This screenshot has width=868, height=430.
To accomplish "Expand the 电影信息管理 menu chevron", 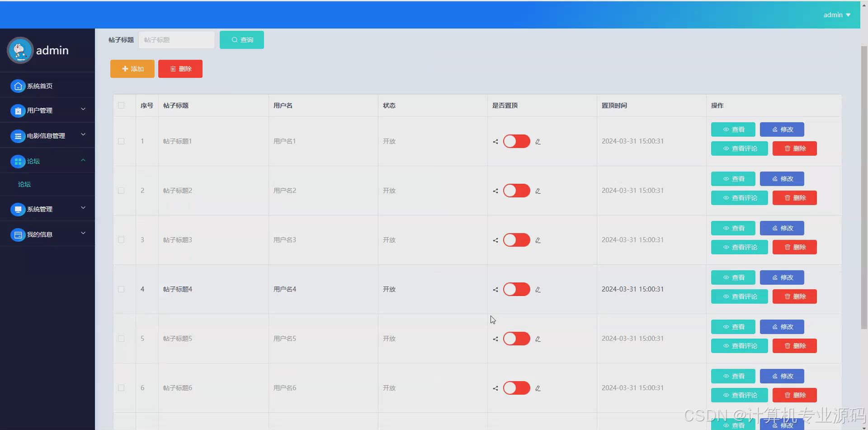I will [x=83, y=135].
